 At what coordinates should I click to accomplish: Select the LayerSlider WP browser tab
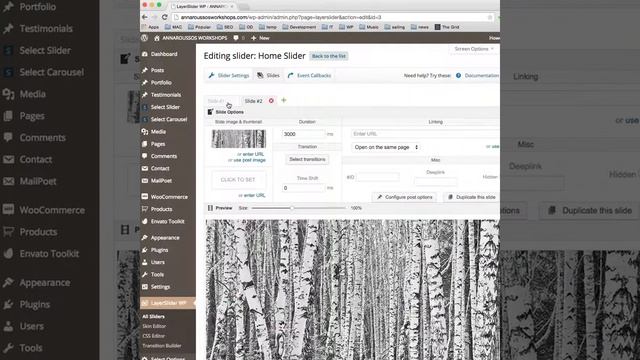pyautogui.click(x=203, y=7)
